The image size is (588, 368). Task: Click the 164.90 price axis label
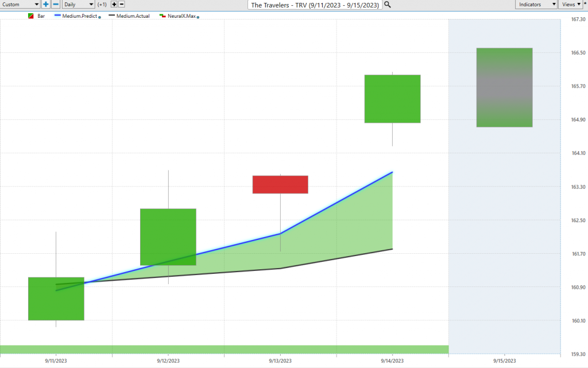pos(578,119)
